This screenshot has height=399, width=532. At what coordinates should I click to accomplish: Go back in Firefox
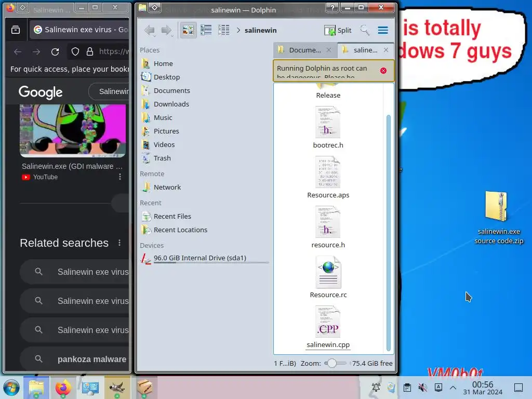click(x=18, y=51)
